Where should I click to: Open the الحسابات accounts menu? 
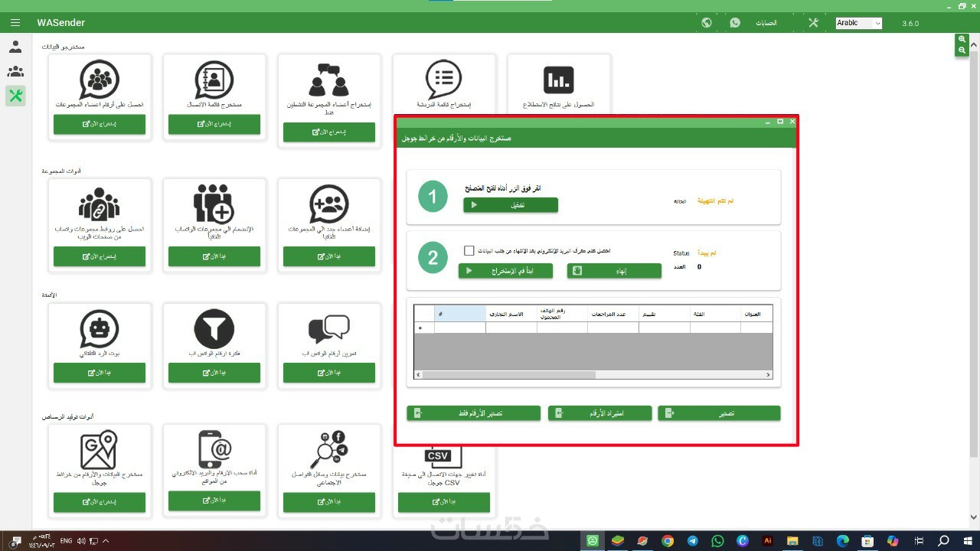[x=766, y=23]
